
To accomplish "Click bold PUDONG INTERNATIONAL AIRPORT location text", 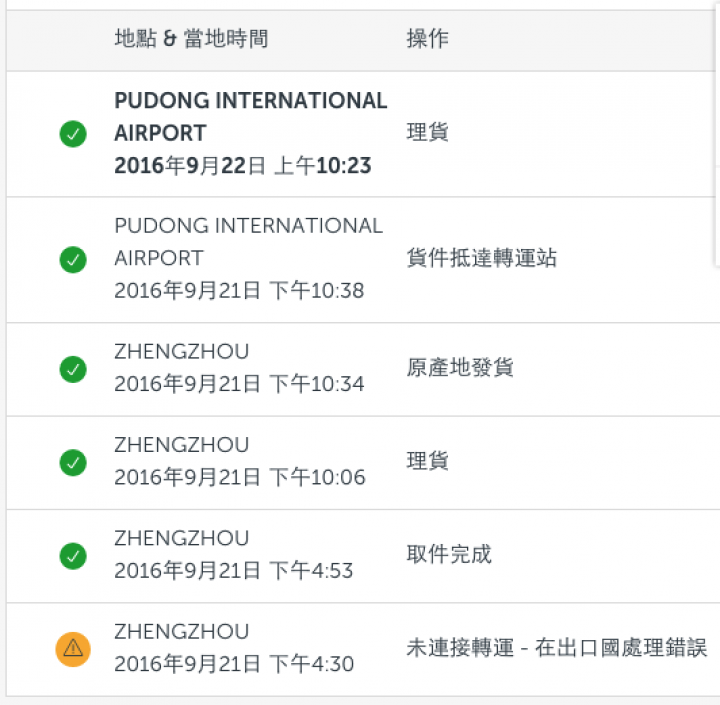I will [251, 117].
